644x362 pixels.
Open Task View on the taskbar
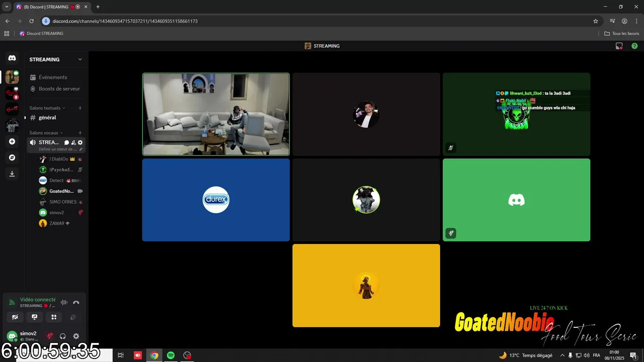pos(121,355)
